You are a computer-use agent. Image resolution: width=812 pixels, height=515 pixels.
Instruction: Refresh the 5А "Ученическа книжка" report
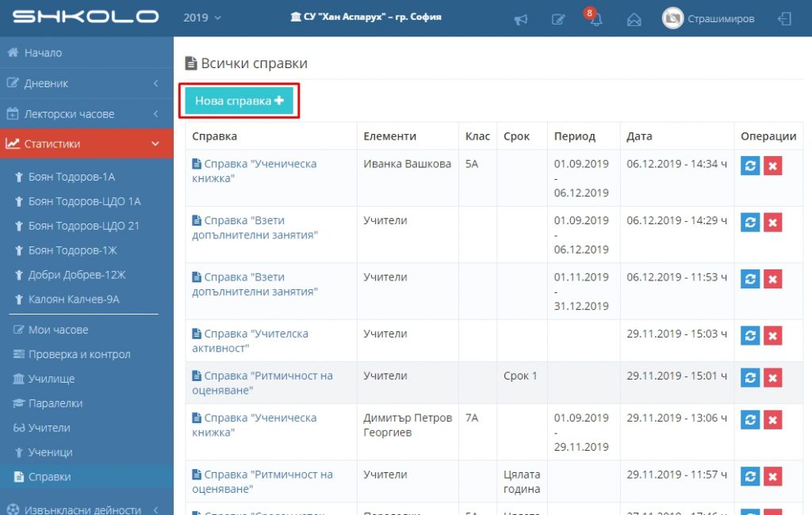tap(750, 166)
